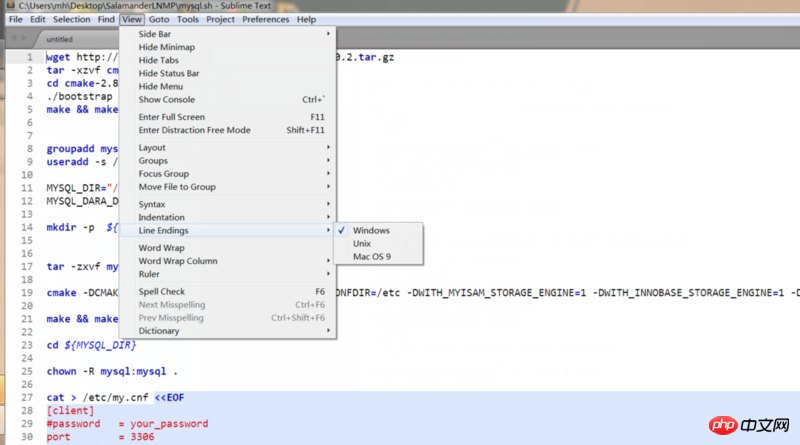Click 'chown' on line 25
Screen dimensions: 800x445
(x=61, y=372)
